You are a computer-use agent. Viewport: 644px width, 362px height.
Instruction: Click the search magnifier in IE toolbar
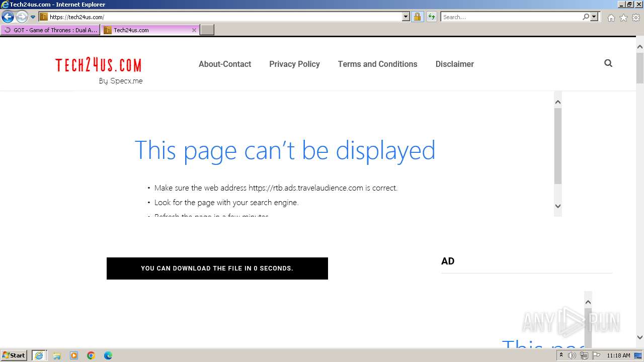pyautogui.click(x=586, y=17)
